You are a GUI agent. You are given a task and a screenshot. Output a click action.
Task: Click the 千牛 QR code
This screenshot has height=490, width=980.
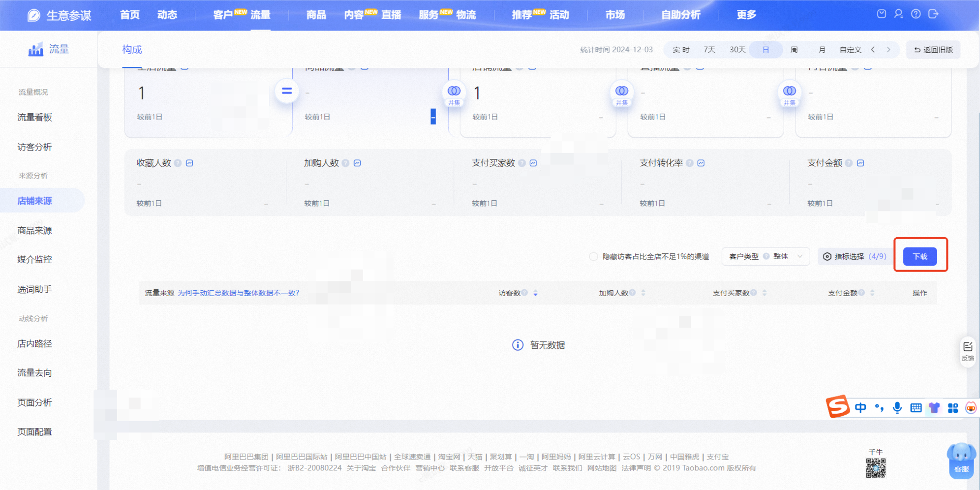876,468
